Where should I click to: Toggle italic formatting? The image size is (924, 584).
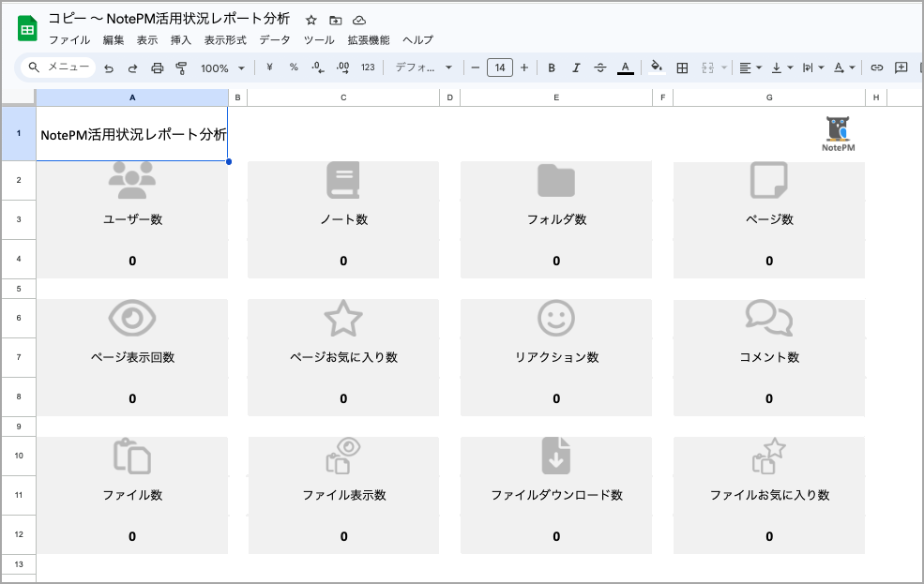coord(576,67)
